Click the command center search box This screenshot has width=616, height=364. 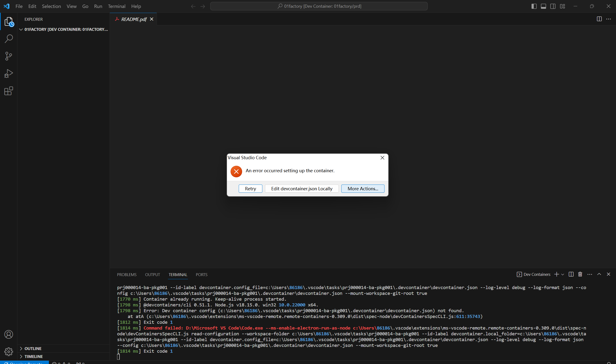(x=319, y=6)
